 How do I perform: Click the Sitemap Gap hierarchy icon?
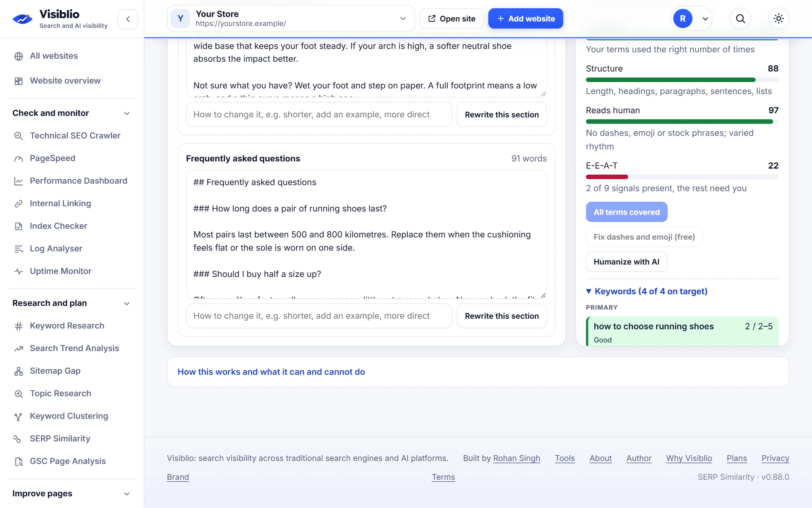(18, 371)
